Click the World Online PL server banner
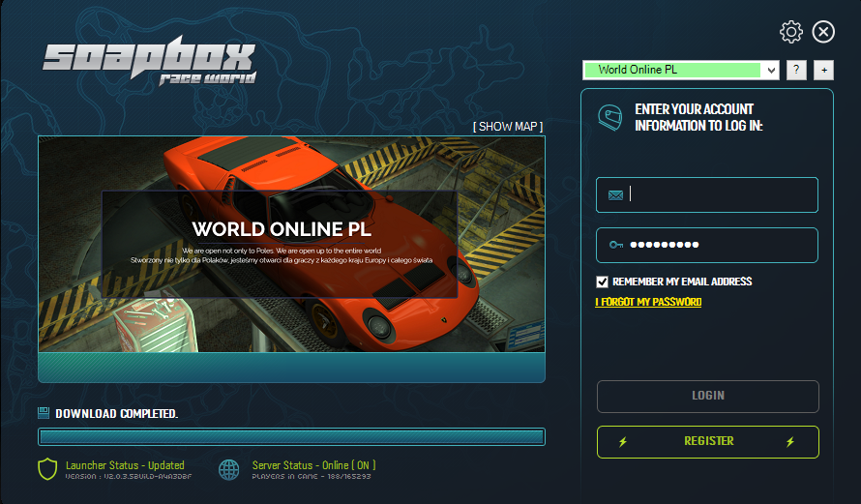 coord(291,244)
